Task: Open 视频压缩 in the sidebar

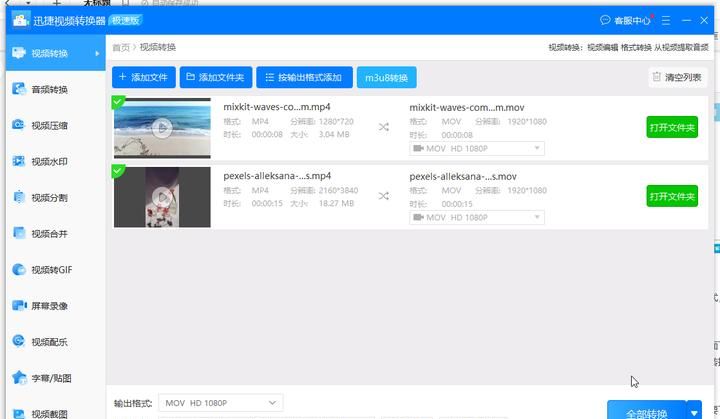Action: pyautogui.click(x=55, y=125)
